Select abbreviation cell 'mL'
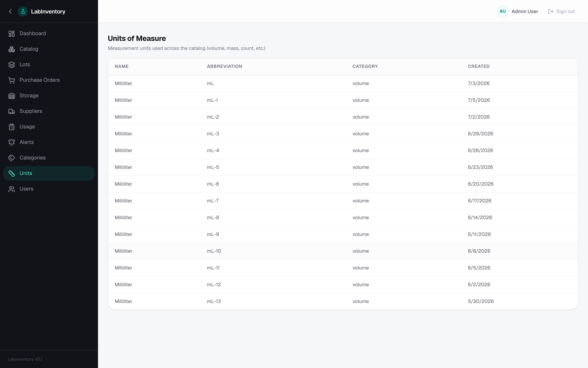Screen dimensions: 588x368 210,83
